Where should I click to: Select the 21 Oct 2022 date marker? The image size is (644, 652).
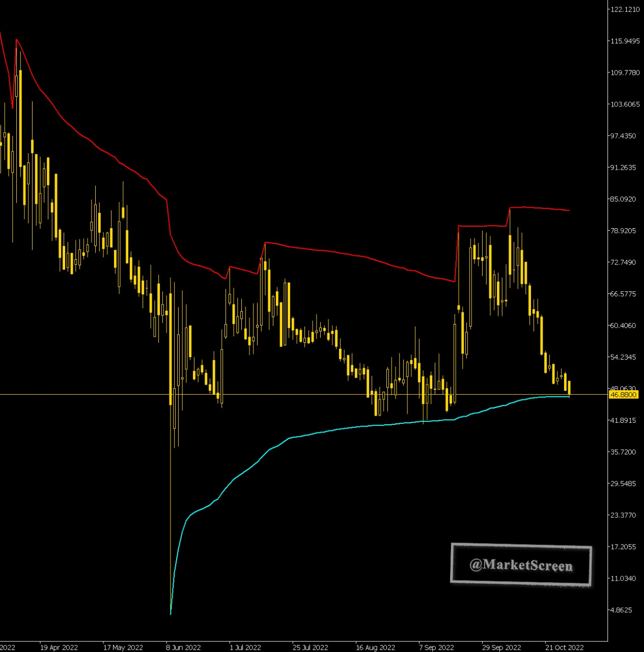pos(564,647)
